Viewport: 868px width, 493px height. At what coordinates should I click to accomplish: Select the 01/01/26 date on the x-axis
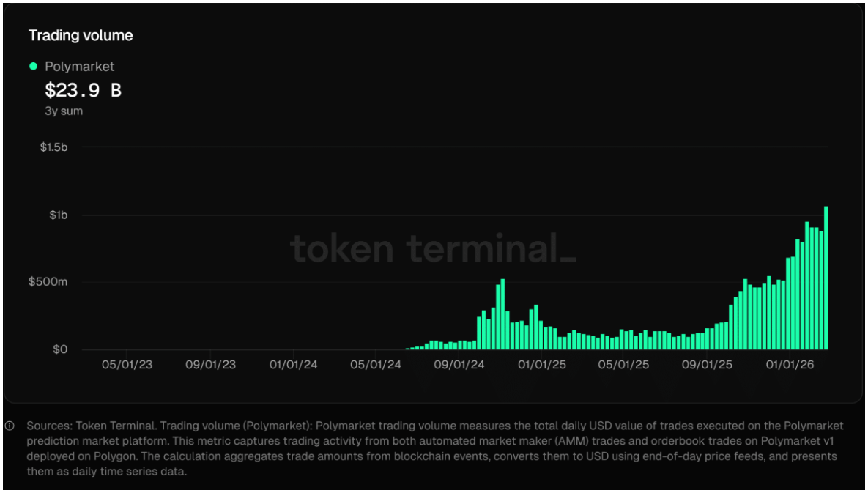[x=790, y=365]
